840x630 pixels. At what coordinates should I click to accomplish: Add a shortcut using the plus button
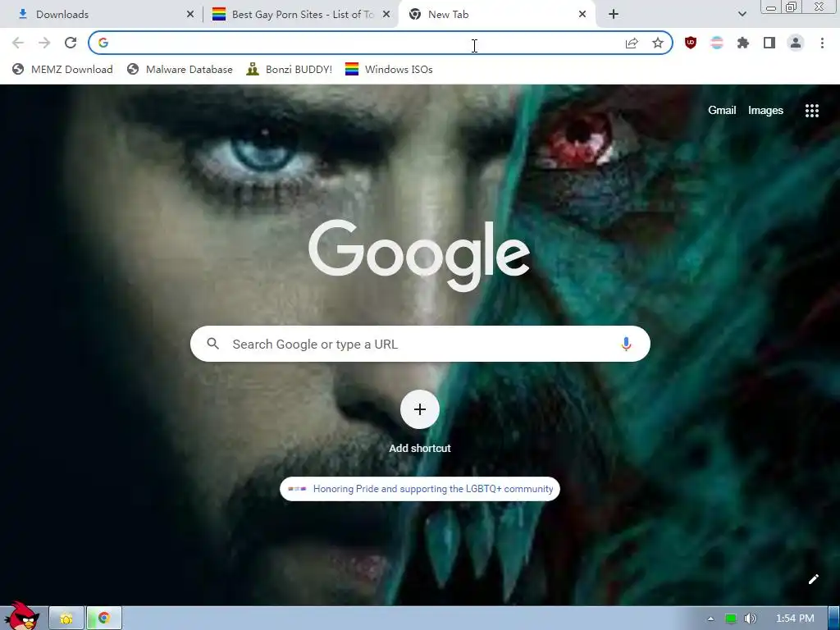[x=420, y=409]
